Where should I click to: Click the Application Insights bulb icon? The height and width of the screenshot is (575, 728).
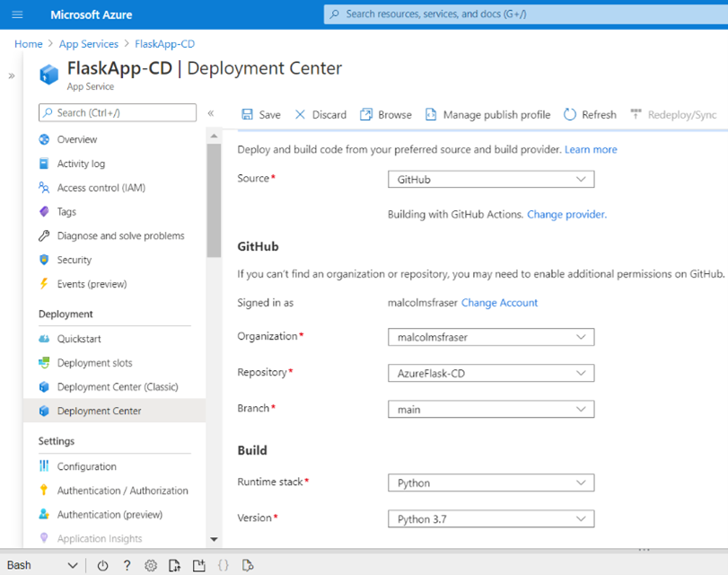tap(44, 538)
